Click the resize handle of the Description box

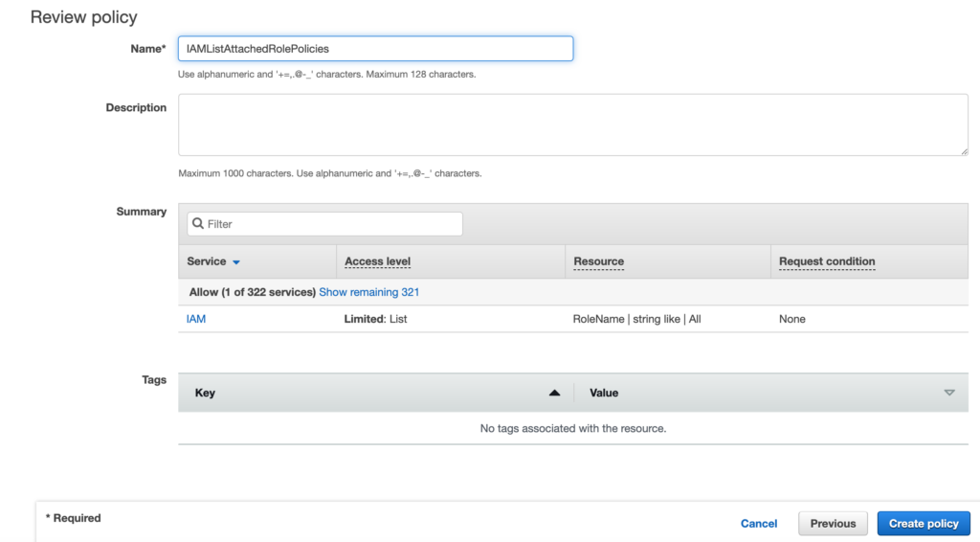[x=963, y=150]
